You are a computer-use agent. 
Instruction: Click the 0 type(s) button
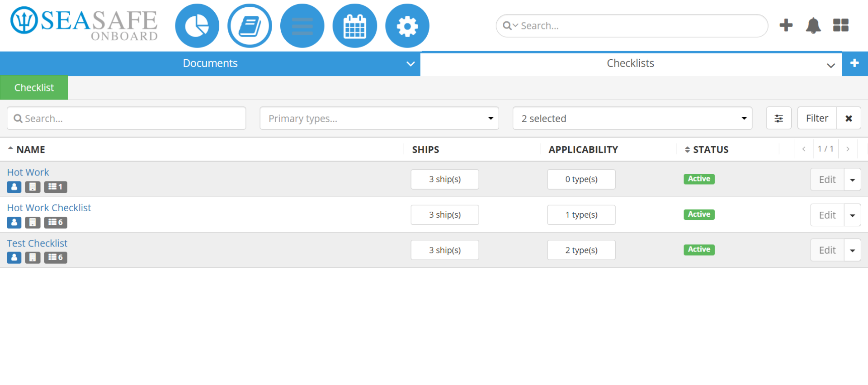581,179
